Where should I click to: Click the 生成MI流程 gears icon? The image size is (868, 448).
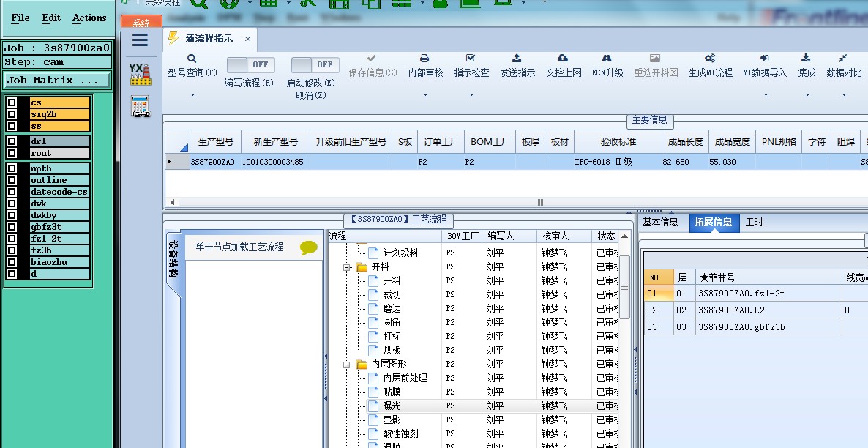click(x=710, y=58)
